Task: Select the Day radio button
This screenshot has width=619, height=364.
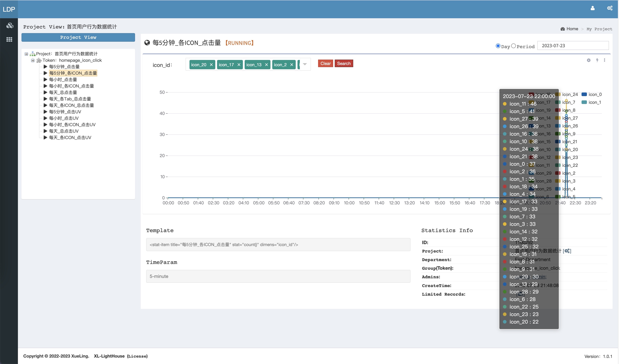Action: coord(498,46)
